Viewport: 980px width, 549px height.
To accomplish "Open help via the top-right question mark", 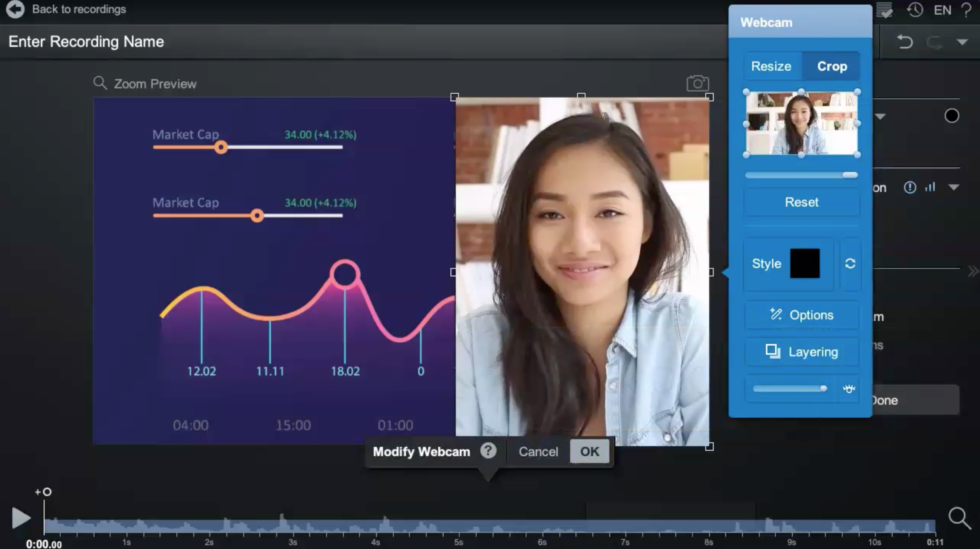I will [967, 10].
